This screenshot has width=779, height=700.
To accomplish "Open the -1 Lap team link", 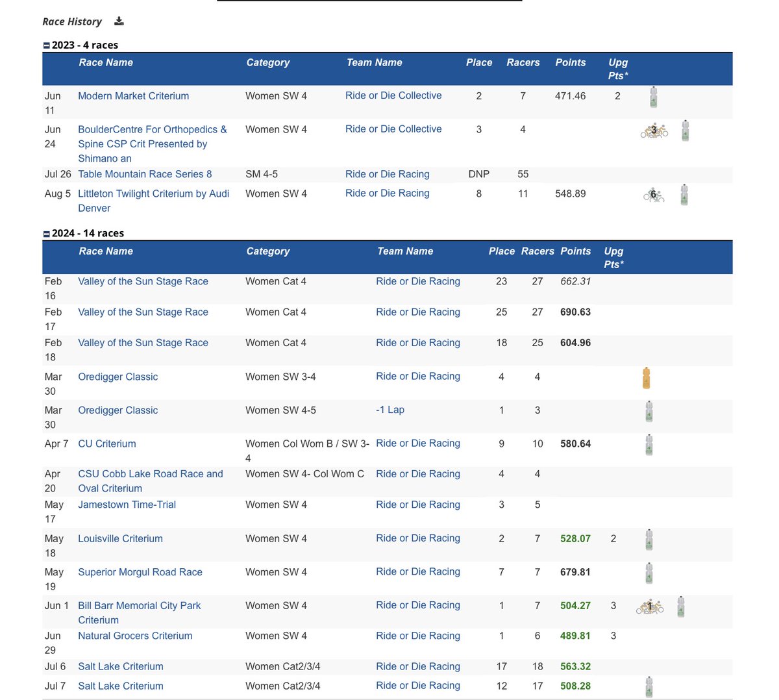I will [x=390, y=410].
